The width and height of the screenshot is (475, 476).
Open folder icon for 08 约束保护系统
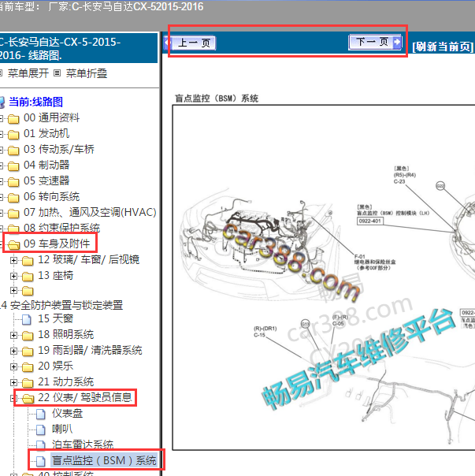13,229
